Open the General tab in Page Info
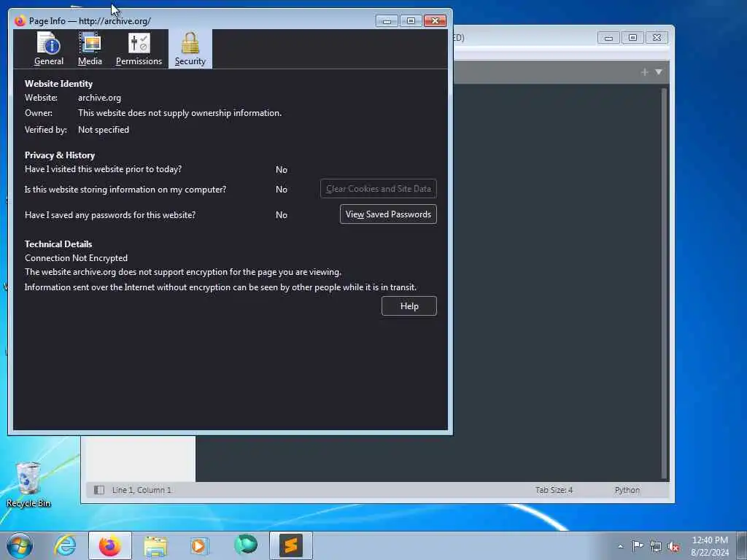 point(49,49)
